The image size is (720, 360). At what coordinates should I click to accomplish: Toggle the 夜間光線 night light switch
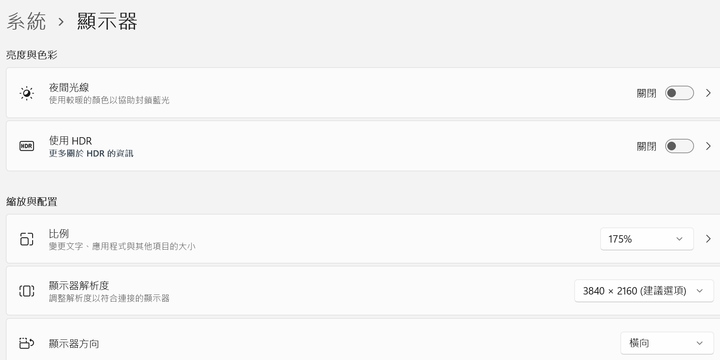point(679,93)
